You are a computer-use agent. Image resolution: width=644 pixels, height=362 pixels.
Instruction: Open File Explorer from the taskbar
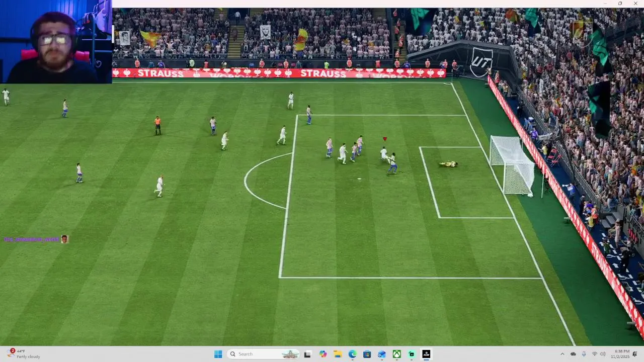pyautogui.click(x=338, y=354)
